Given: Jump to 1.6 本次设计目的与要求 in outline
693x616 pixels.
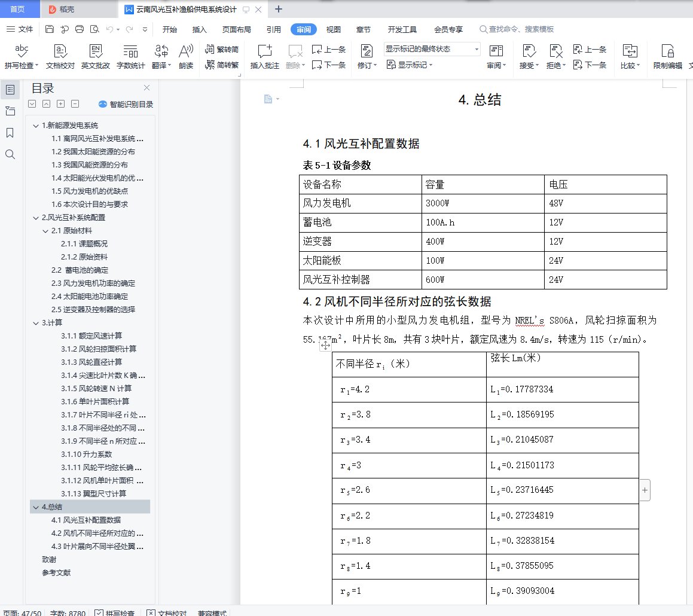Looking at the screenshot, I should [x=90, y=205].
